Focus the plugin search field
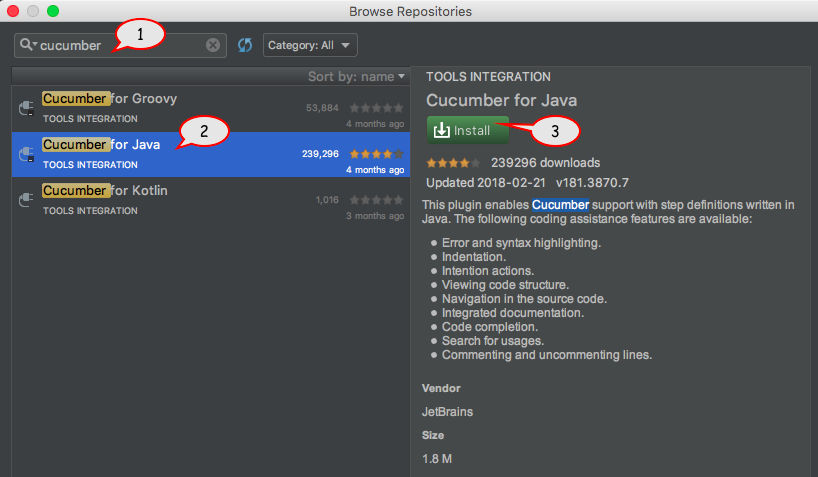Image resolution: width=818 pixels, height=477 pixels. tap(120, 45)
